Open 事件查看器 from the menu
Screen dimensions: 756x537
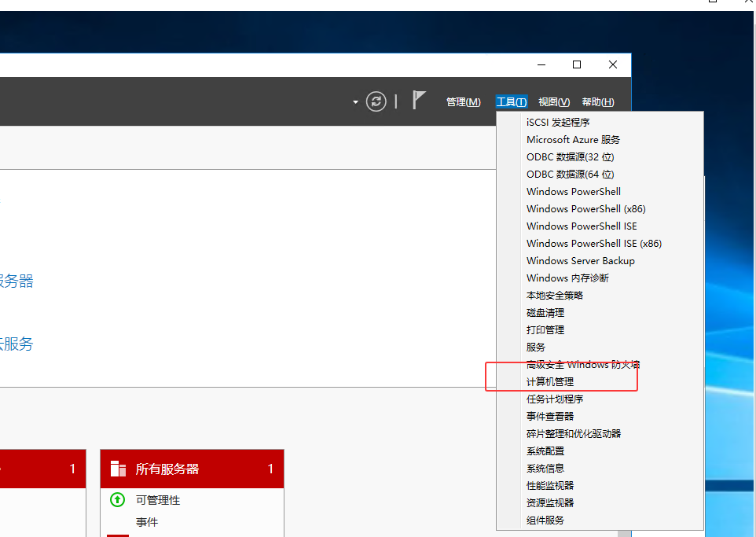pyautogui.click(x=550, y=417)
